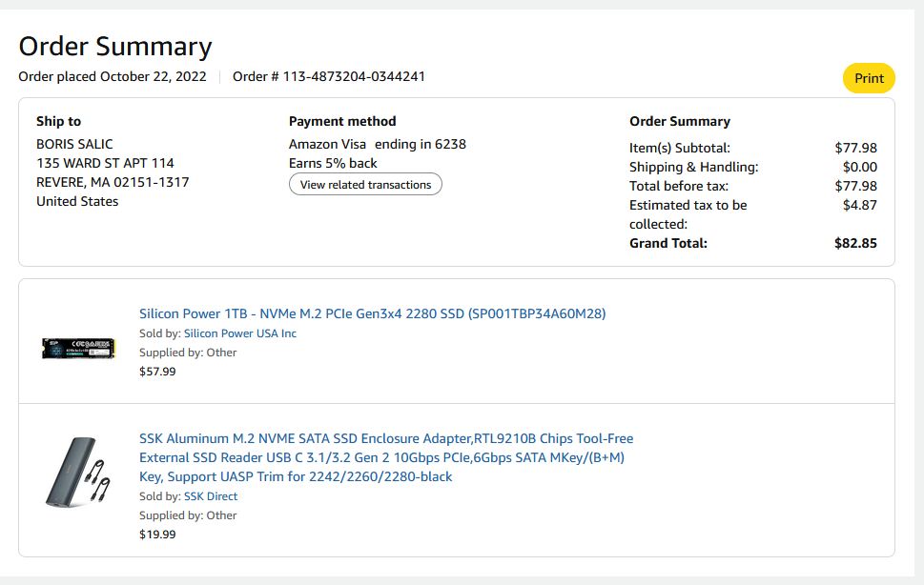Visit the SSK Direct seller page
924x585 pixels.
click(x=211, y=496)
